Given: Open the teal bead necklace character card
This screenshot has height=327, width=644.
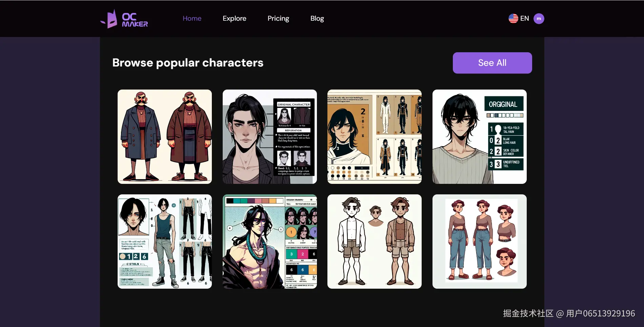Looking at the screenshot, I should click(x=269, y=242).
